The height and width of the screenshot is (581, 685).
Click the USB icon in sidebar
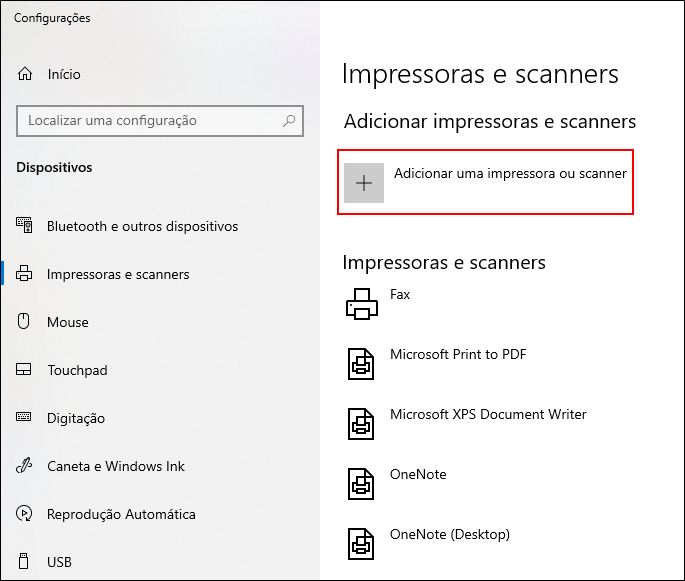[x=25, y=562]
